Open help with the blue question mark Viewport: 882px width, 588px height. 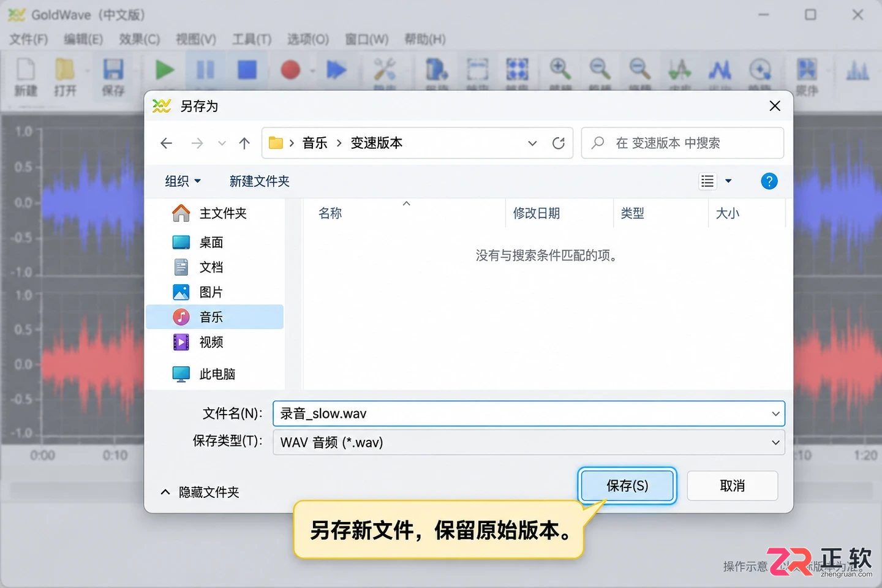tap(769, 181)
